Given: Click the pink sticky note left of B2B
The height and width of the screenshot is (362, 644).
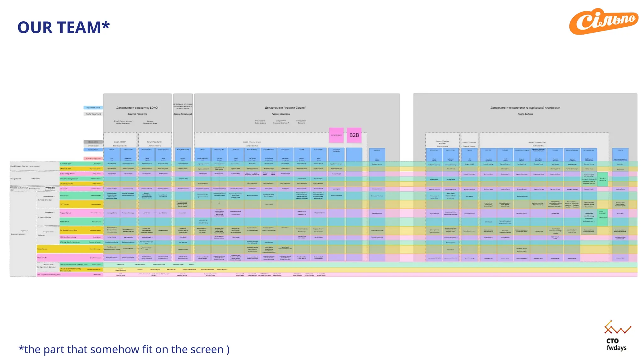Looking at the screenshot, I should pyautogui.click(x=336, y=135).
